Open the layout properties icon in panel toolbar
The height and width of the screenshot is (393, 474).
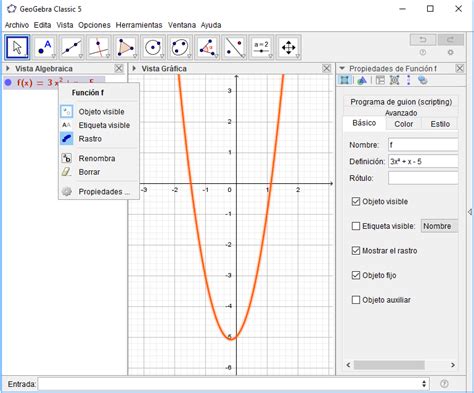(380, 80)
